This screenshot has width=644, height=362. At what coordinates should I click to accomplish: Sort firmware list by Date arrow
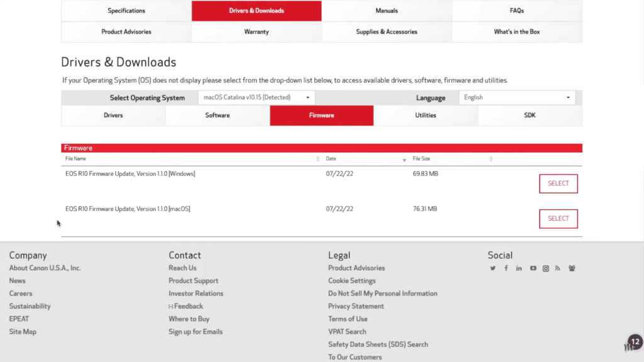pyautogui.click(x=404, y=160)
